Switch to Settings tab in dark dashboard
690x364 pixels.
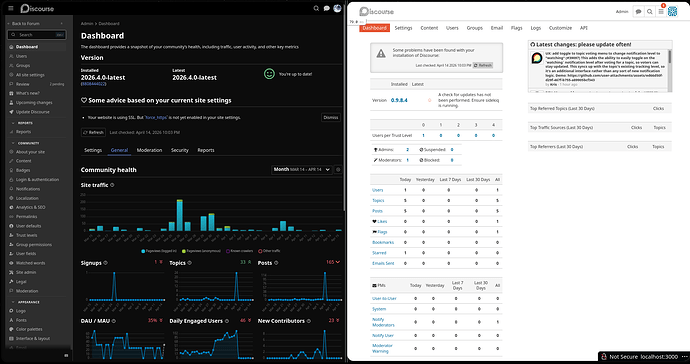click(x=93, y=150)
